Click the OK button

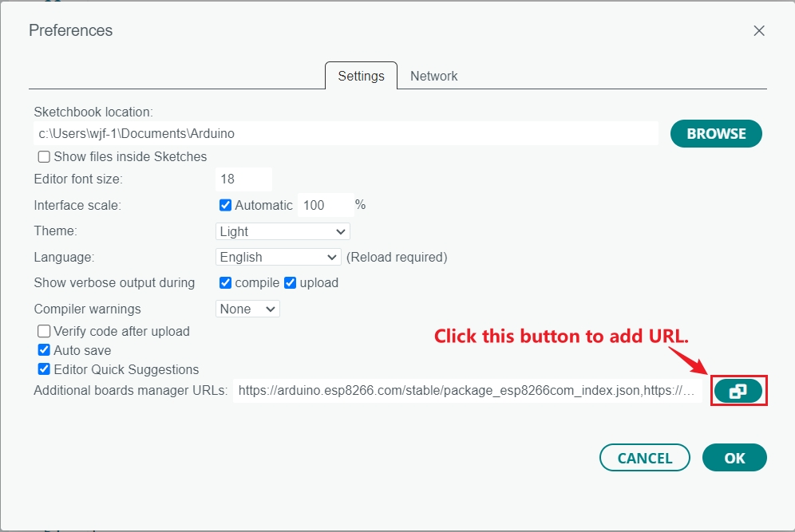[734, 458]
